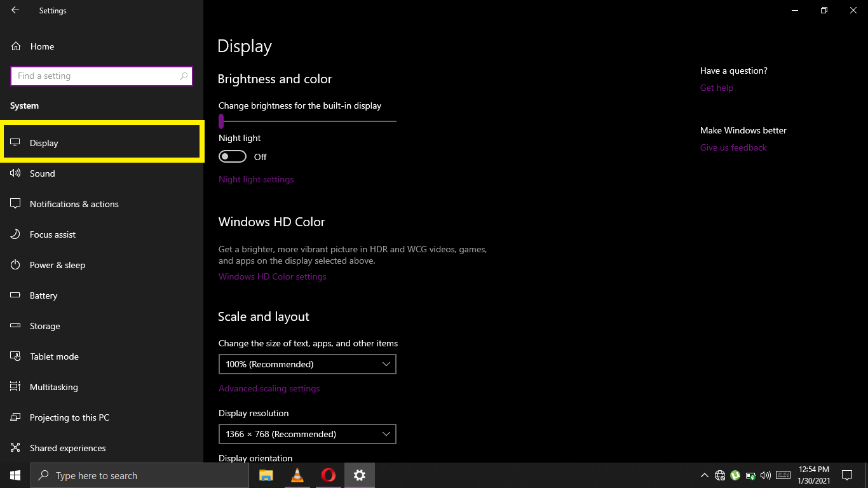Click the Get help link
Image resolution: width=868 pixels, height=488 pixels.
717,88
